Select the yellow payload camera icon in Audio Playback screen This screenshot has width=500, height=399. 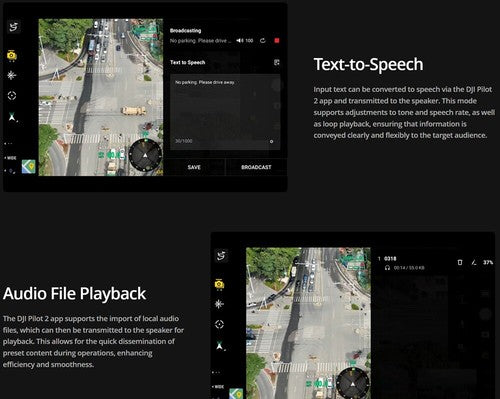(219, 284)
